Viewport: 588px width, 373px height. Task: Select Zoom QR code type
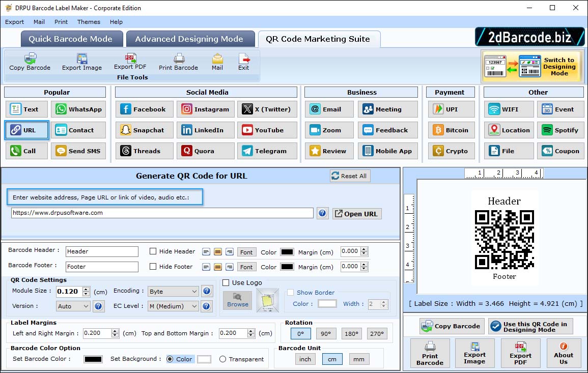[329, 130]
